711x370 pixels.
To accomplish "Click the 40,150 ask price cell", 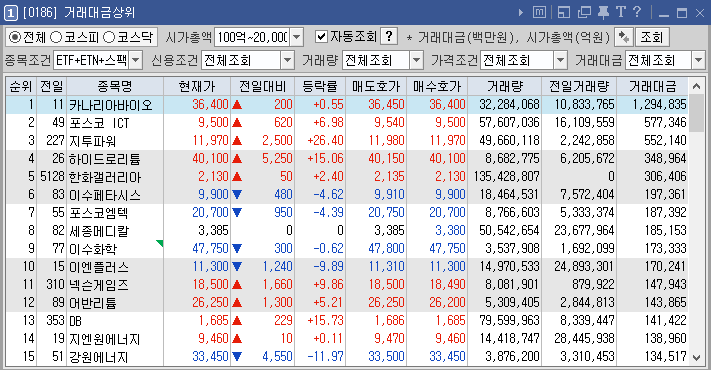I will (386, 159).
